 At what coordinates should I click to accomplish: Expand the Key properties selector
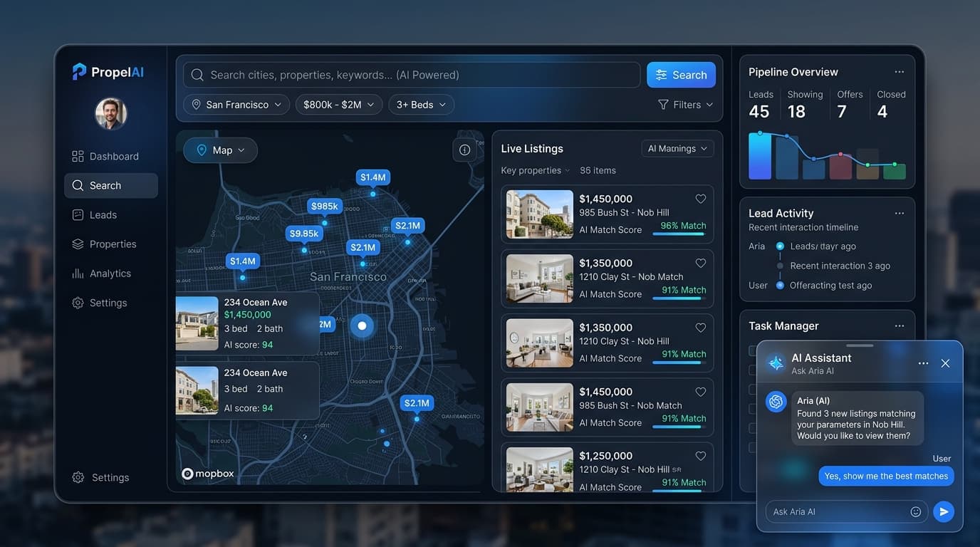[x=536, y=170]
